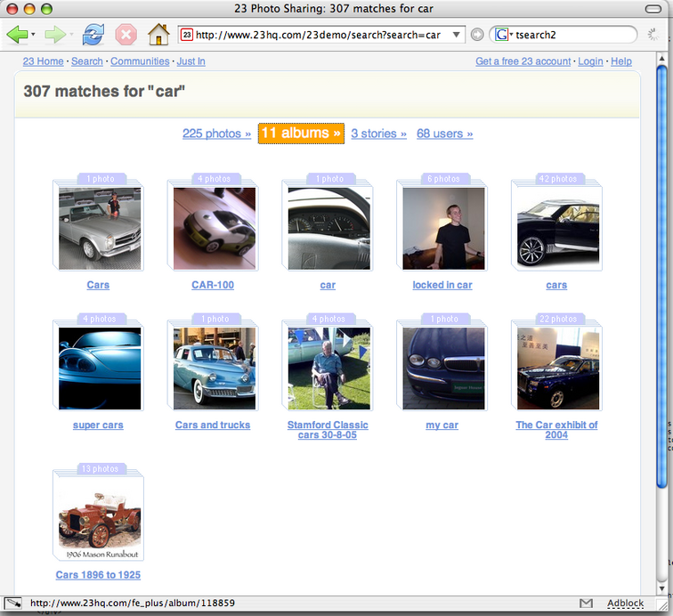Click the red Stop loading icon

[x=126, y=35]
